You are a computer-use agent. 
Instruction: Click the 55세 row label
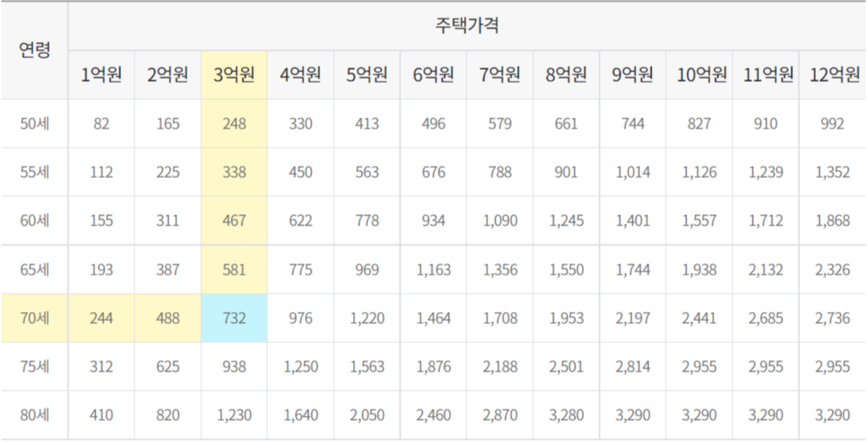(x=34, y=172)
